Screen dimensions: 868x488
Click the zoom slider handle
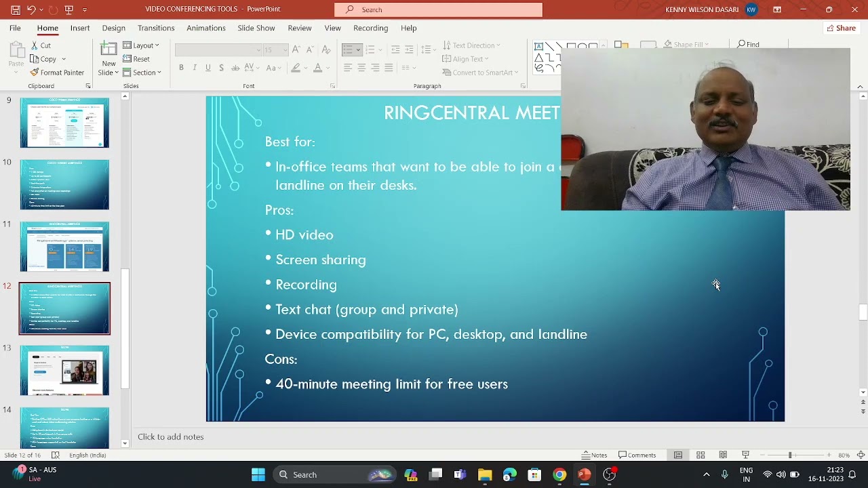click(x=790, y=455)
